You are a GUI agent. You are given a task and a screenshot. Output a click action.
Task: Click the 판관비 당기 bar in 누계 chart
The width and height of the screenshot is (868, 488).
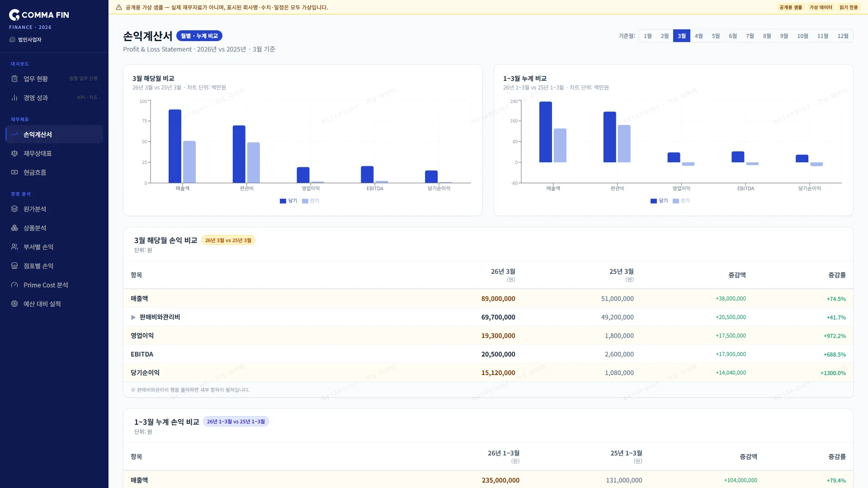pyautogui.click(x=610, y=137)
